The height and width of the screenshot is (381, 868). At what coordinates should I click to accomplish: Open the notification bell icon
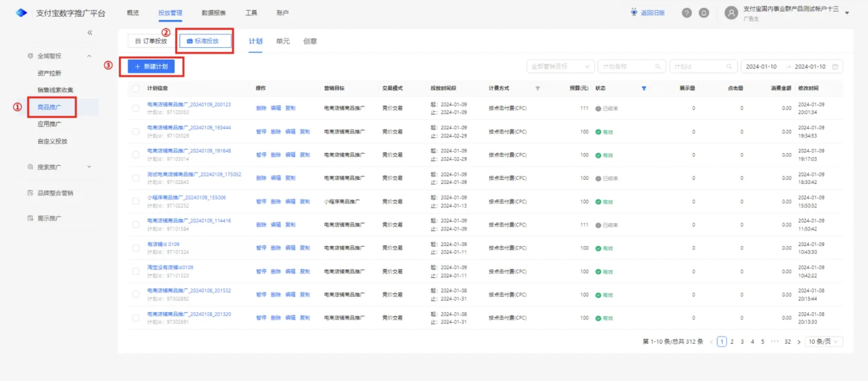[704, 13]
